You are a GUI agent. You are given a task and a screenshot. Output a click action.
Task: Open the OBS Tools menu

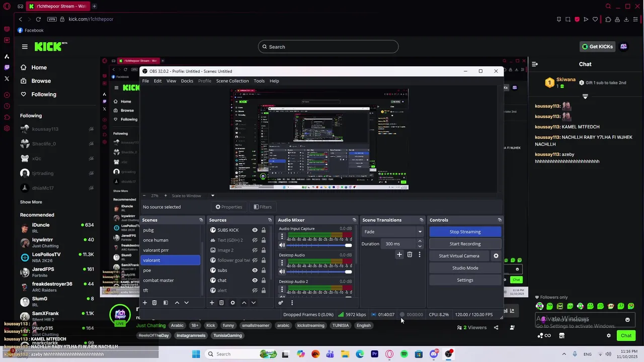259,81
